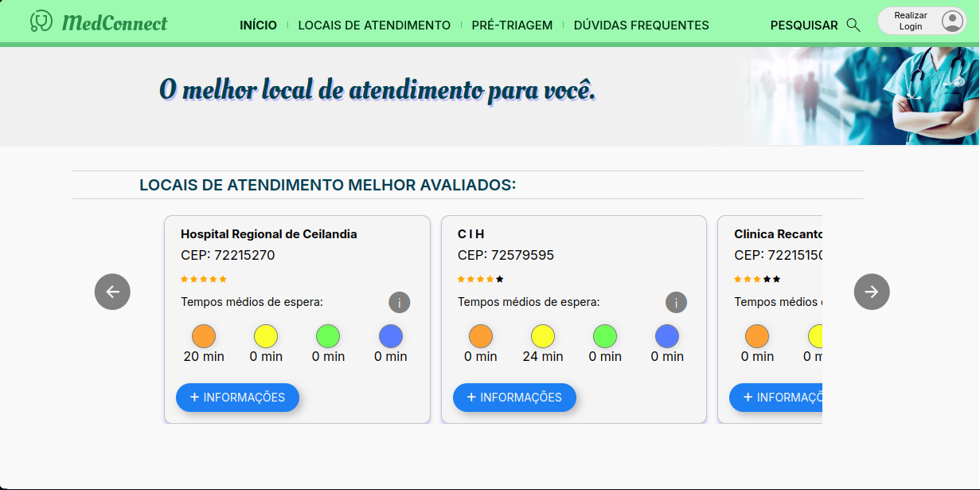980x490 pixels.
Task: Click the star rating of C I H card
Action: (481, 279)
